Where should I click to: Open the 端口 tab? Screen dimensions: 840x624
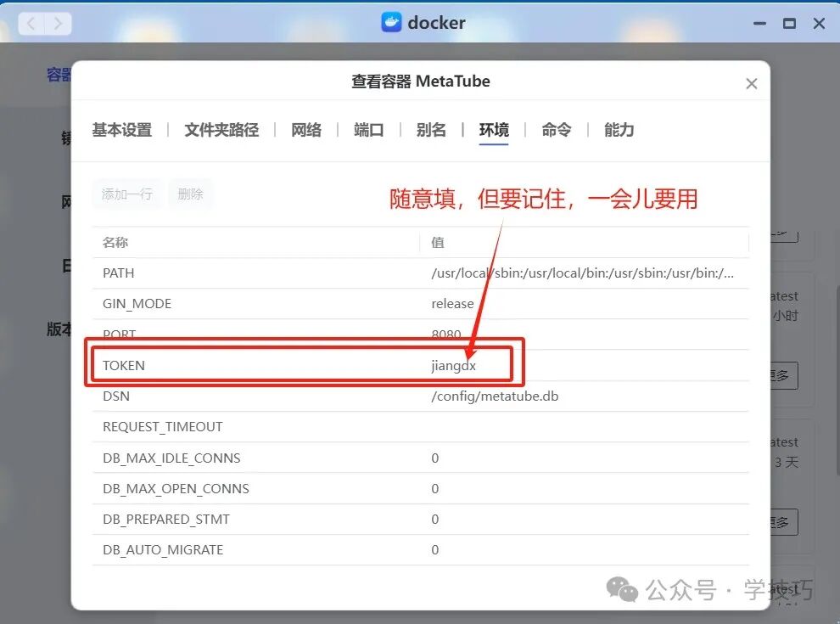367,130
